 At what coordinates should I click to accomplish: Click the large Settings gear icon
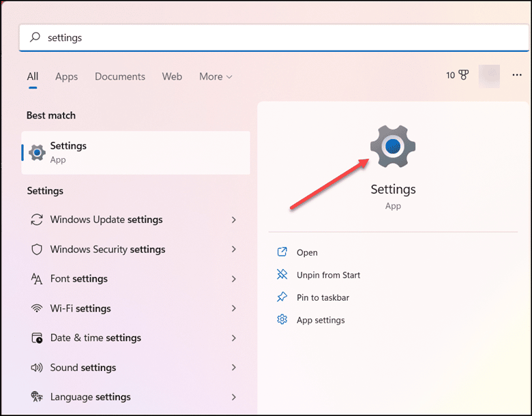393,146
